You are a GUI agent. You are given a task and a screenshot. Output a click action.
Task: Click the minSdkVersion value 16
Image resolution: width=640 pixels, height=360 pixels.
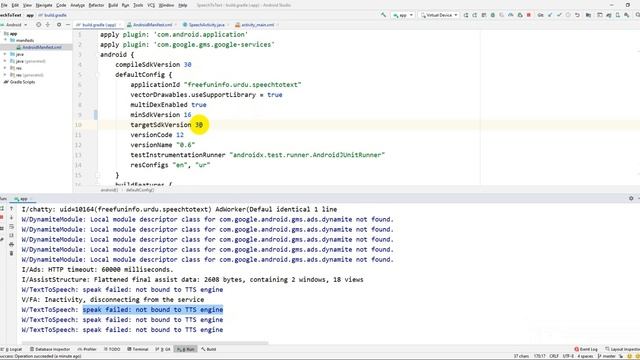pyautogui.click(x=187, y=115)
